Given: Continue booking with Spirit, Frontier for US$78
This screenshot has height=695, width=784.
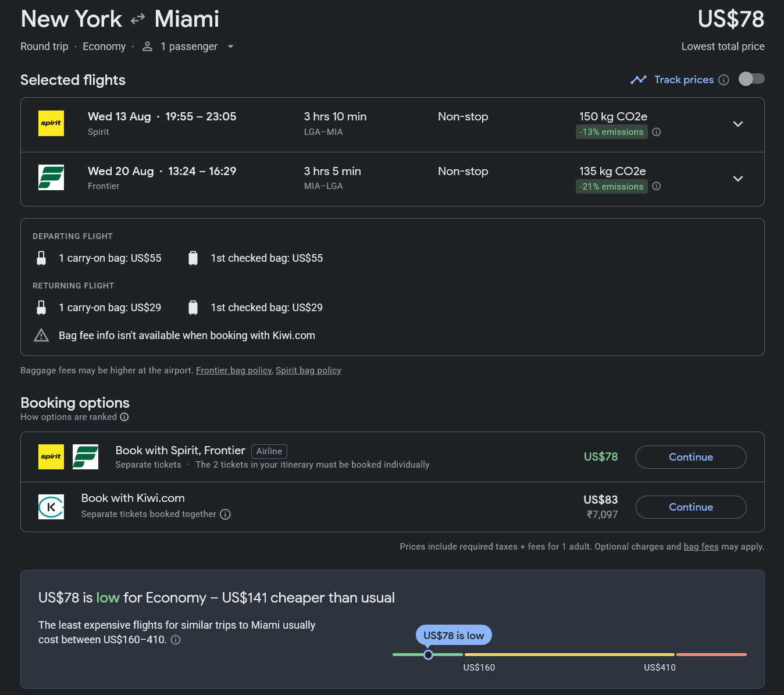Looking at the screenshot, I should [x=690, y=457].
